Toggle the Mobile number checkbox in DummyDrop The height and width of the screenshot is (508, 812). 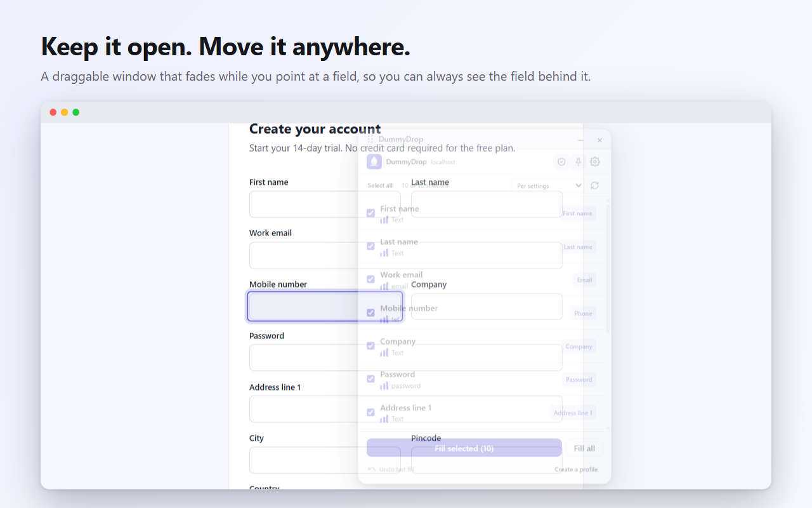pos(371,313)
